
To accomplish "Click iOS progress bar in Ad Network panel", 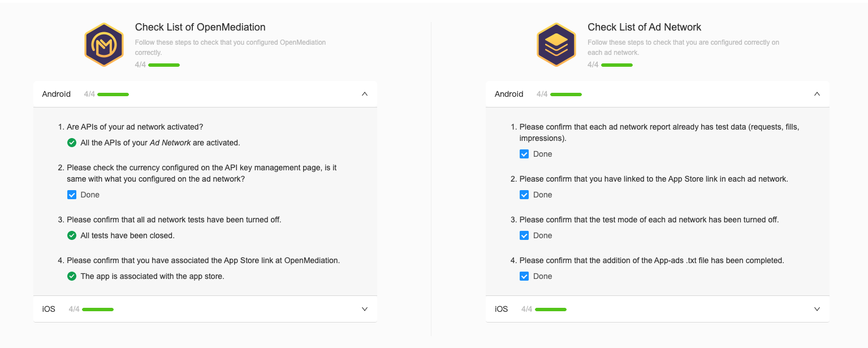I will tap(551, 310).
